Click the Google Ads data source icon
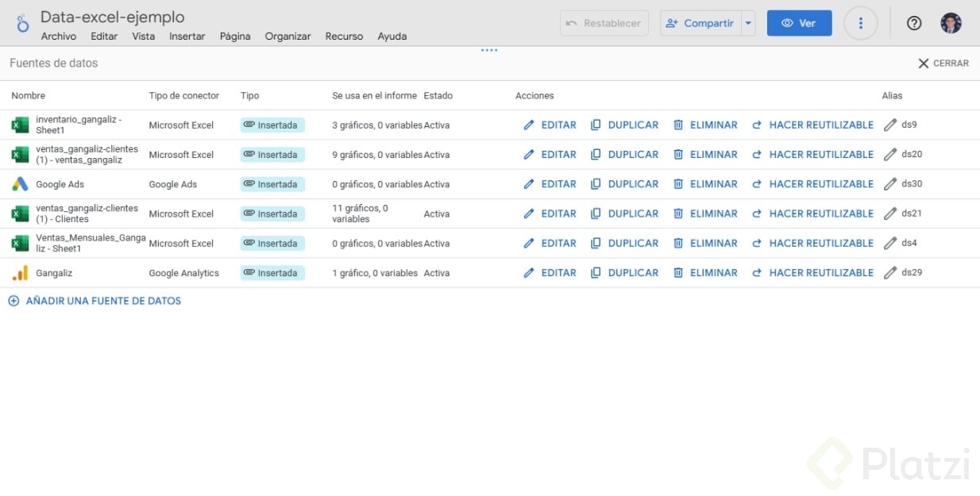The width and height of the screenshot is (980, 496). (20, 184)
